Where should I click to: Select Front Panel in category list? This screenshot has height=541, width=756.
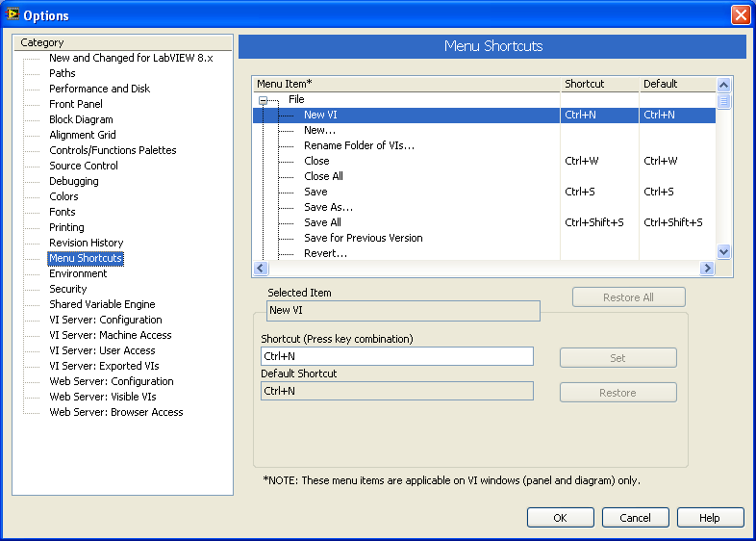[76, 104]
